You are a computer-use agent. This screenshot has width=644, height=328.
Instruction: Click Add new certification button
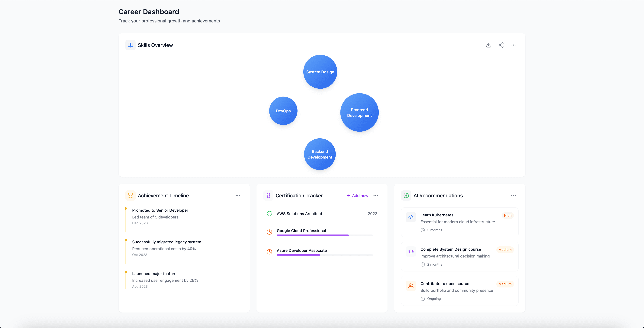358,195
